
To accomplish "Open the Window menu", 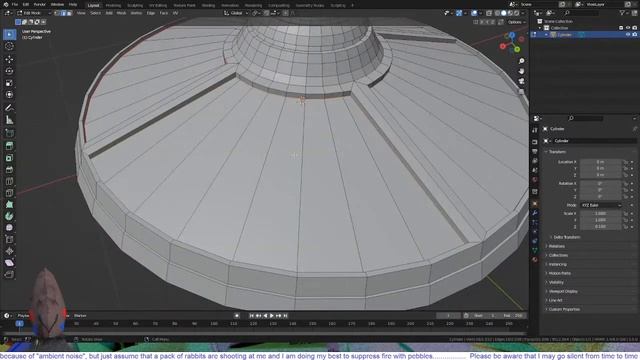I will (57, 4).
